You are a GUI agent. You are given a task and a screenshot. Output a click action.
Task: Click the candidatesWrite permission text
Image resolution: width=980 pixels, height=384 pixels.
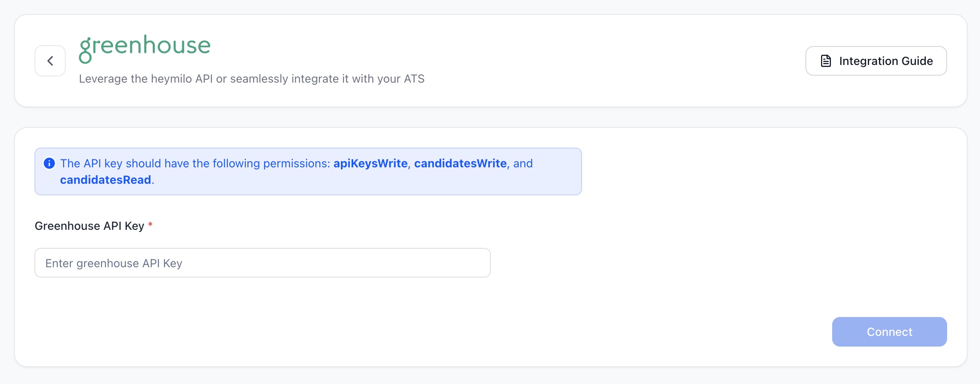pyautogui.click(x=460, y=163)
